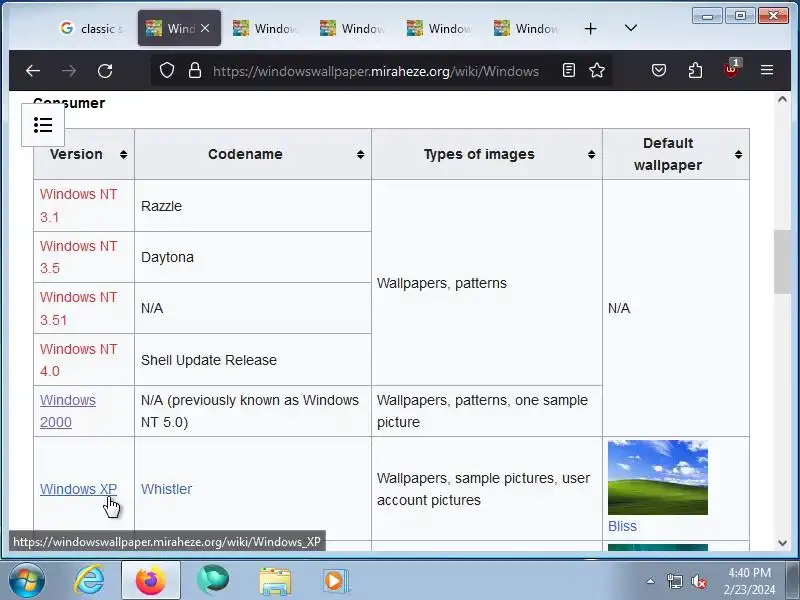This screenshot has width=800, height=600.
Task: Toggle reader view icon
Action: click(x=569, y=70)
